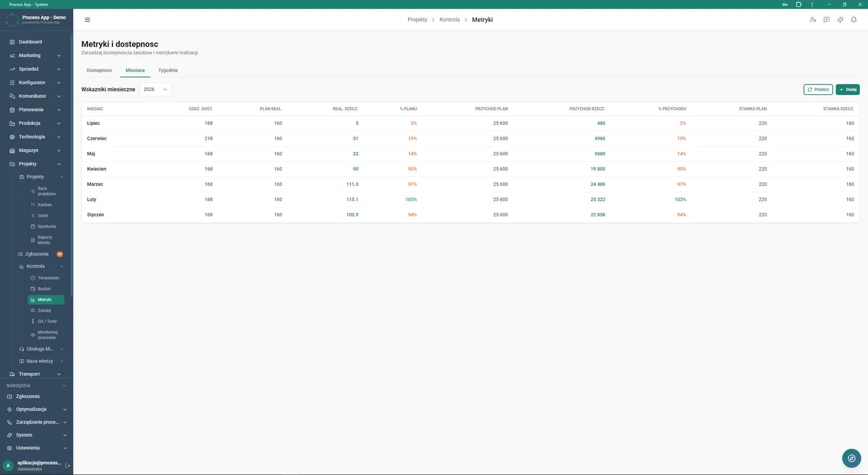The height and width of the screenshot is (475, 868).
Task: Expand Obsługa klienta submenu
Action: (40, 349)
